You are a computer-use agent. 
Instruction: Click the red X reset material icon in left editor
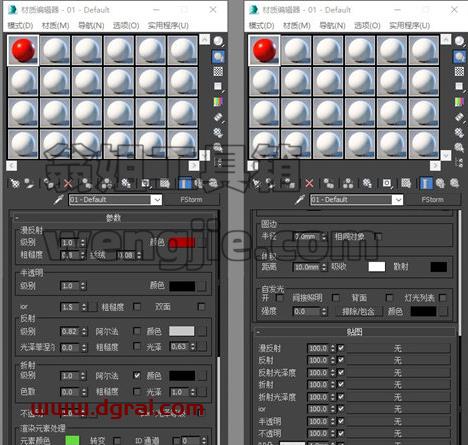(x=68, y=183)
